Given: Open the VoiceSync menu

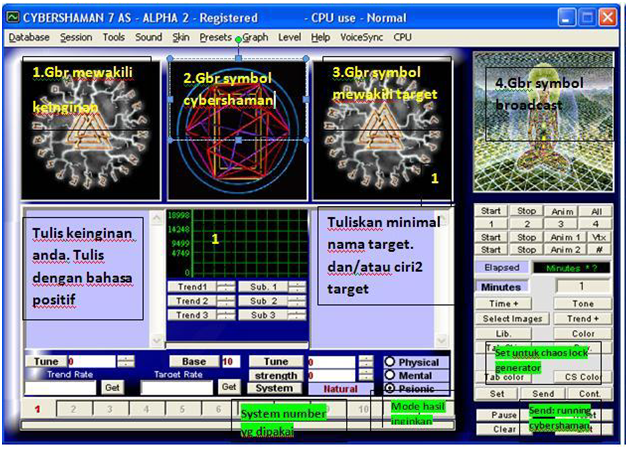Looking at the screenshot, I should point(361,38).
